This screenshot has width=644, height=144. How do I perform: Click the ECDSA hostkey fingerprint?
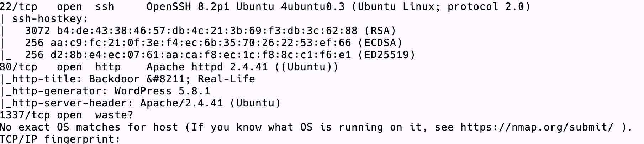[201, 43]
